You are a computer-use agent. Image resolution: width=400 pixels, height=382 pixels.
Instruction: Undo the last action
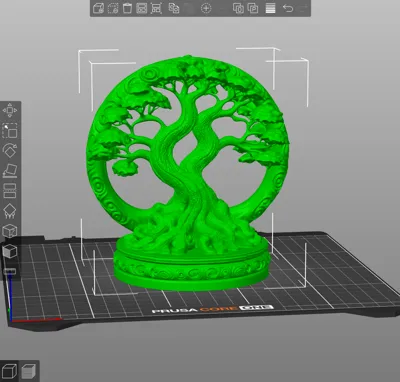(x=288, y=8)
